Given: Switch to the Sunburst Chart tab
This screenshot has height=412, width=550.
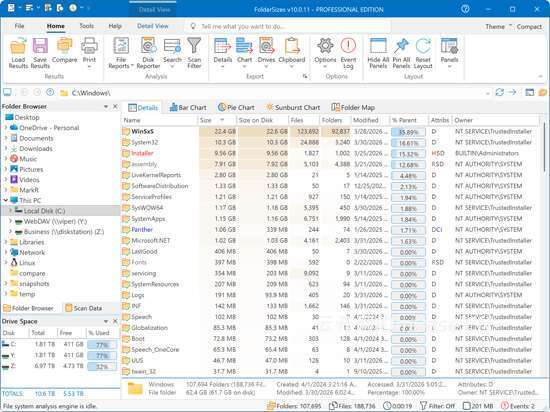Looking at the screenshot, I should coord(293,108).
